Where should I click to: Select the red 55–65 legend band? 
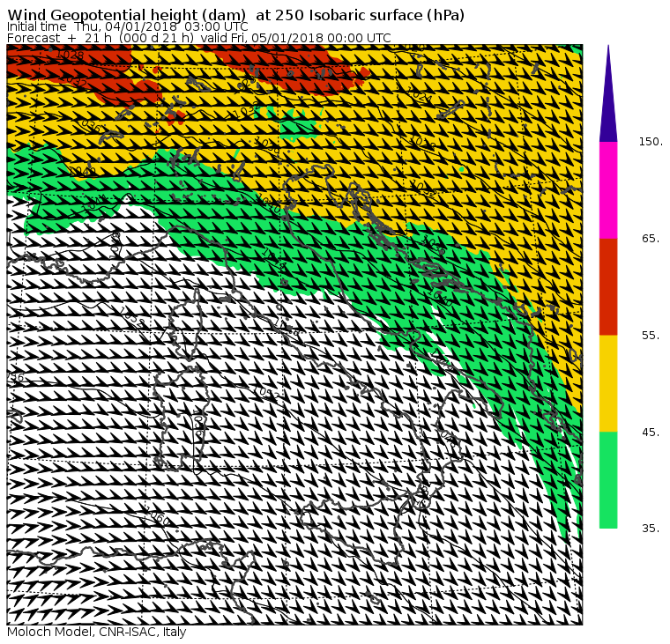[608, 286]
